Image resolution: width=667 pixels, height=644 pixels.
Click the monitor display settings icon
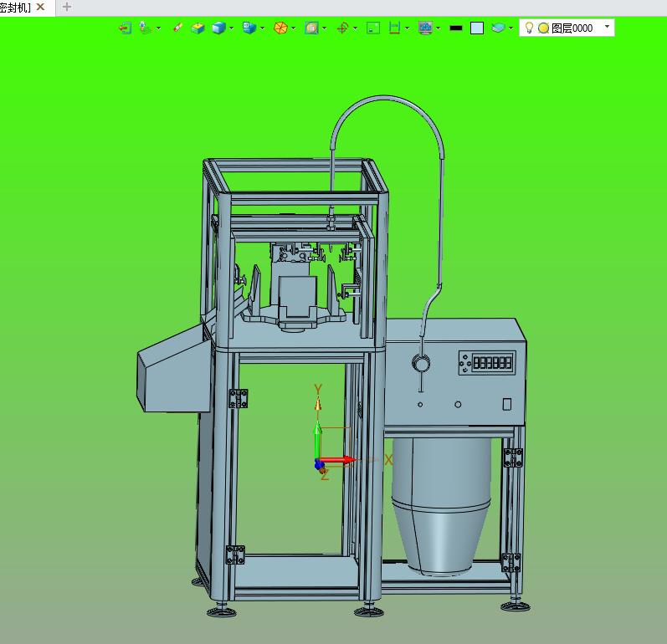pyautogui.click(x=425, y=28)
